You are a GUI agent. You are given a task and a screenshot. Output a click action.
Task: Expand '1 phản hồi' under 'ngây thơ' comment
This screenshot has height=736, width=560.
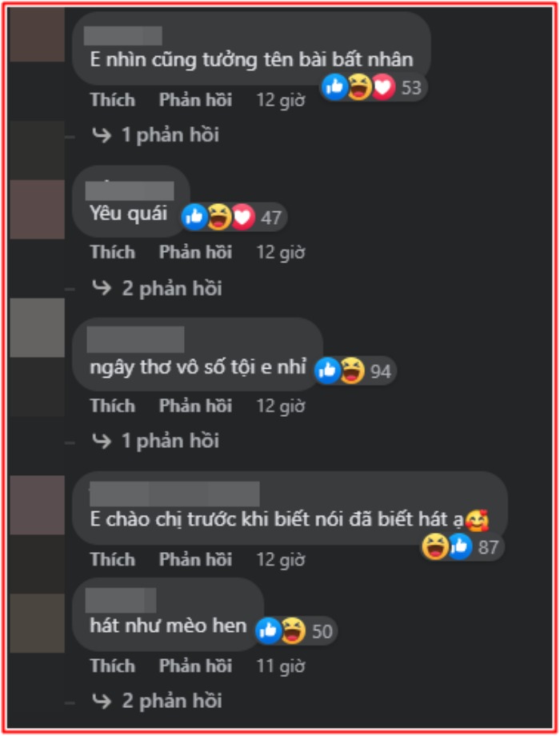click(155, 441)
